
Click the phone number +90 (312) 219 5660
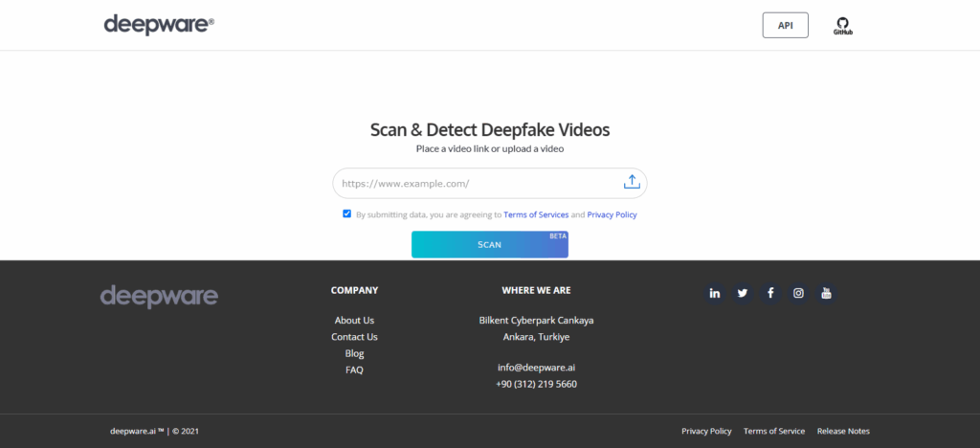(x=536, y=384)
